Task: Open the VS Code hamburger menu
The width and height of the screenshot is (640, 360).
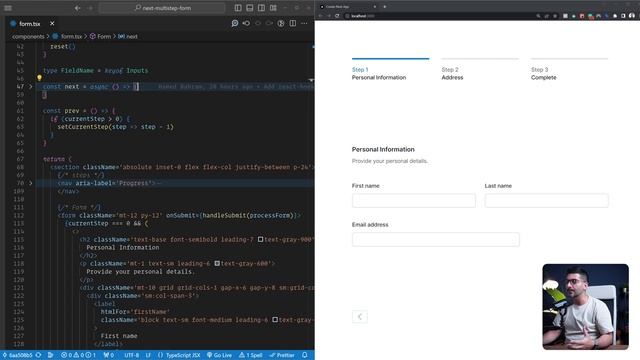Action: 8,8
